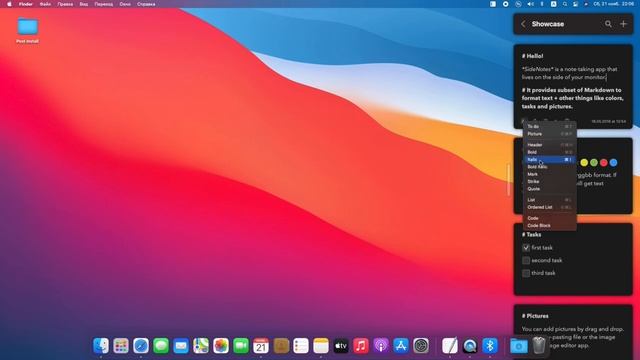The height and width of the screenshot is (360, 640).
Task: Open Notes from the Dock
Action: click(321, 346)
